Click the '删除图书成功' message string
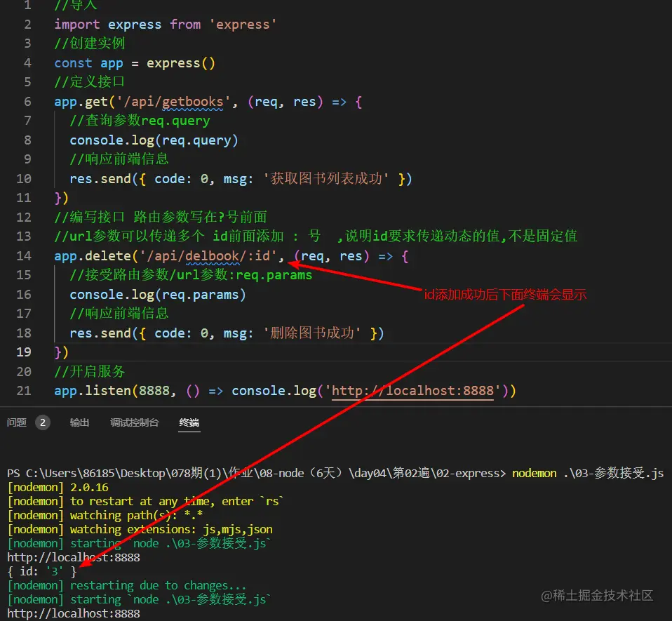Image resolution: width=672 pixels, height=621 pixels. point(312,333)
